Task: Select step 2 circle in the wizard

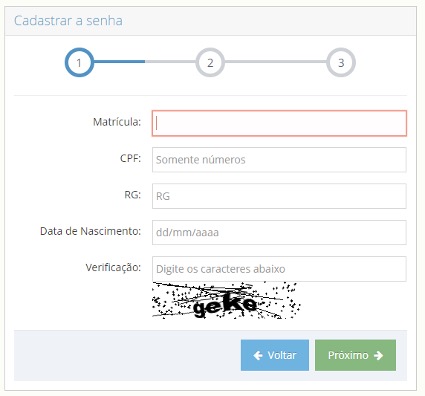Action: pos(210,62)
